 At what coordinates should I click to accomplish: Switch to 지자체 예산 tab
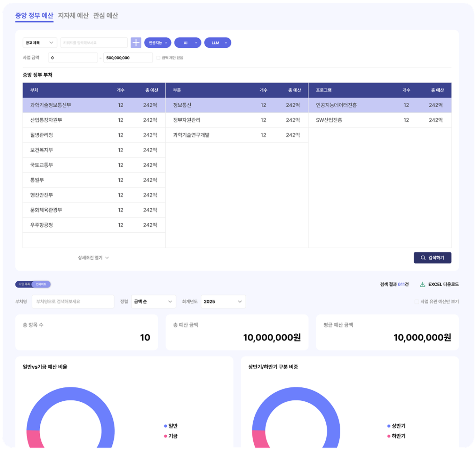click(73, 16)
